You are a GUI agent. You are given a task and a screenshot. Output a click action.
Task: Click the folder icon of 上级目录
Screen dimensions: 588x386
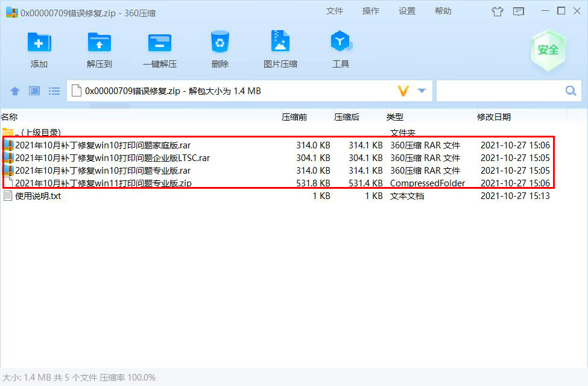pos(7,132)
